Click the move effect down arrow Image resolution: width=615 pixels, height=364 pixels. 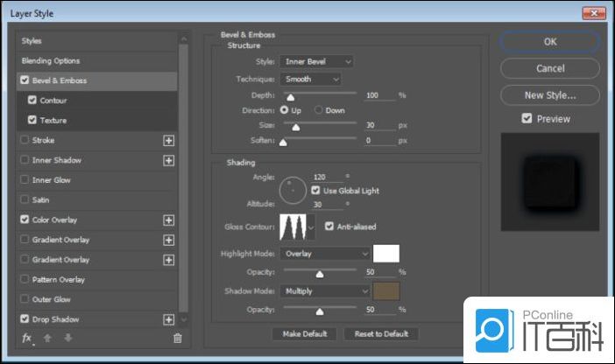67,338
